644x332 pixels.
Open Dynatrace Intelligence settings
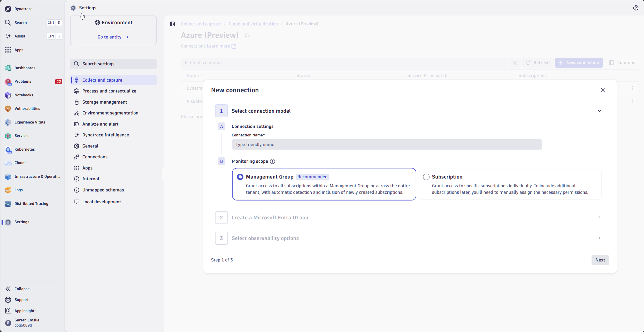tap(113, 135)
